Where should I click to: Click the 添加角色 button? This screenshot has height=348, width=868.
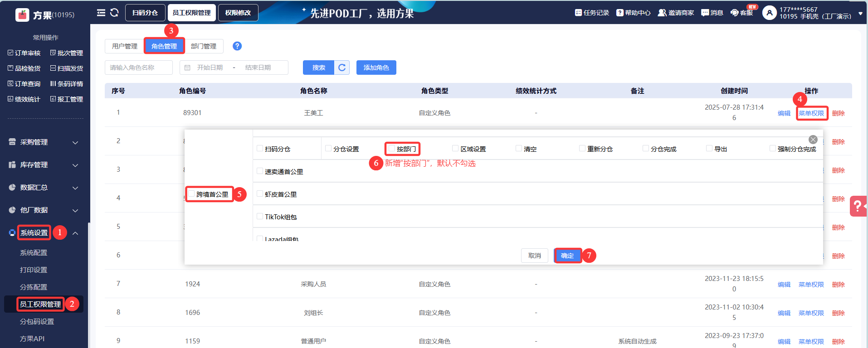376,68
